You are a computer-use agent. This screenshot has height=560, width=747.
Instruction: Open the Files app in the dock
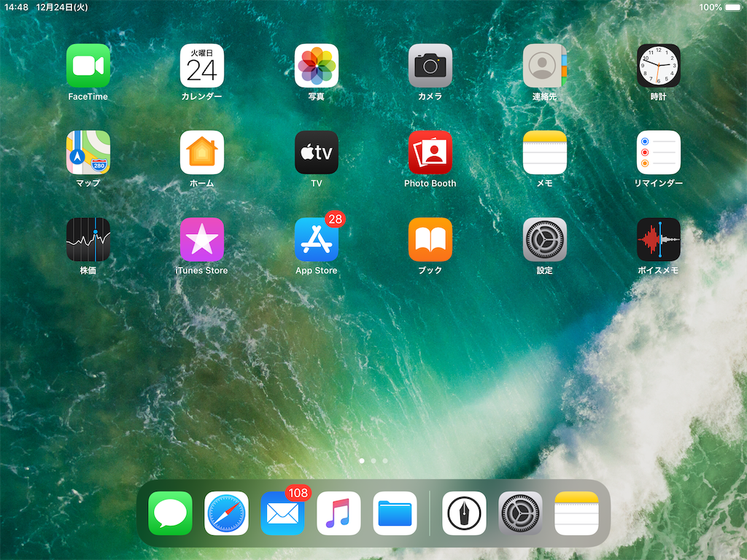coord(395,513)
